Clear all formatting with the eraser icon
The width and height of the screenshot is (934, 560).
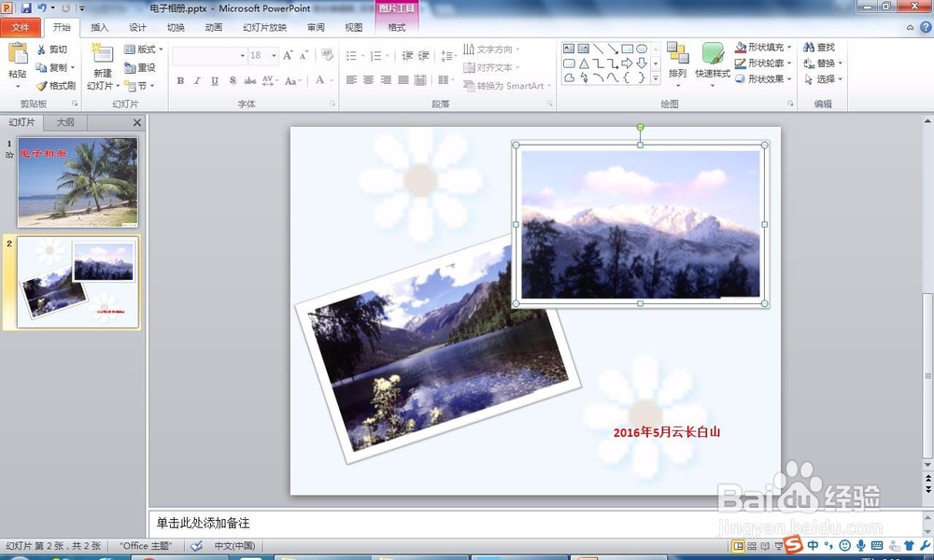tap(327, 55)
